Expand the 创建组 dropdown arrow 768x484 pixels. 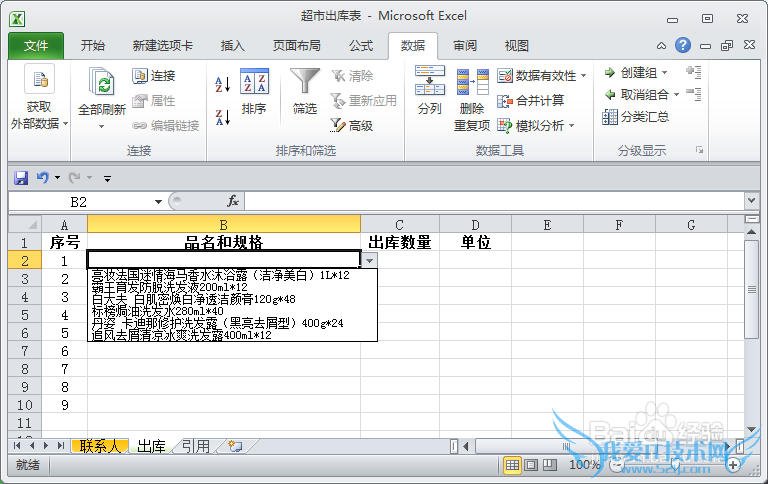664,73
